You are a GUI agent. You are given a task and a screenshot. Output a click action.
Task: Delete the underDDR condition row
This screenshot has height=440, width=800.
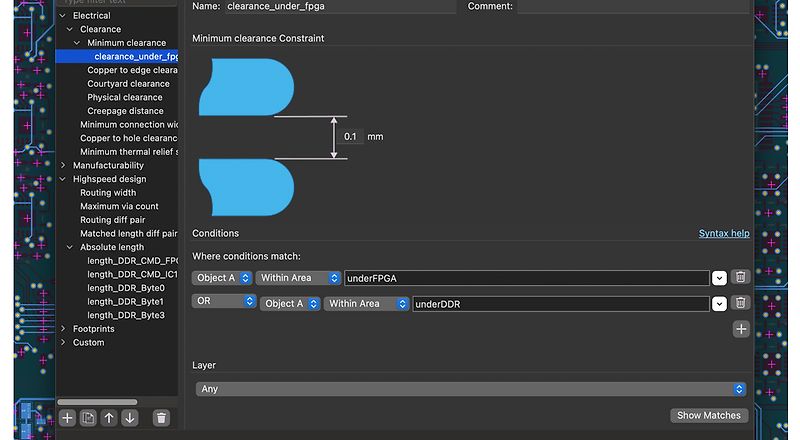tap(740, 303)
